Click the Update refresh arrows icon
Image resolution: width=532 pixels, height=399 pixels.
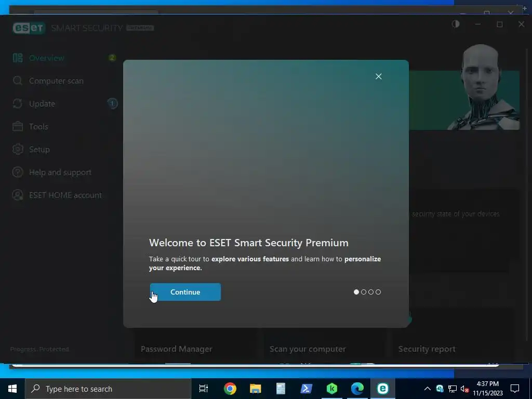coord(18,103)
